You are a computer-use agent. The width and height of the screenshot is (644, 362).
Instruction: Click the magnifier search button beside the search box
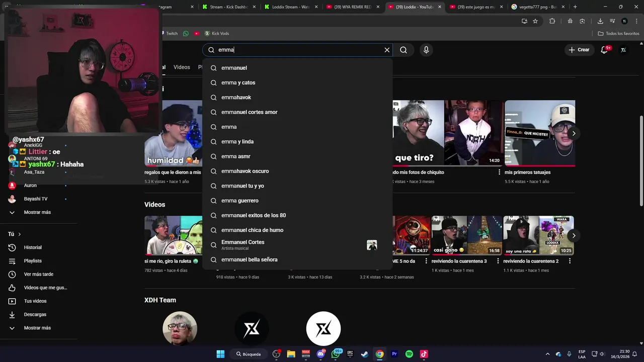404,50
